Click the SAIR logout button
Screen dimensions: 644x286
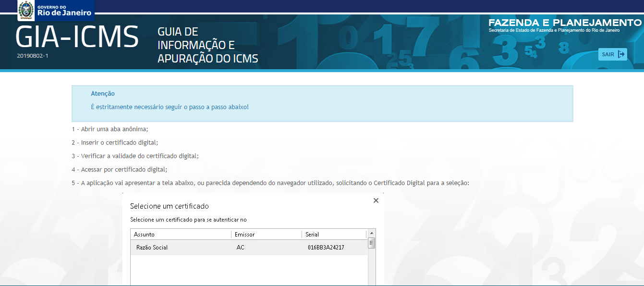click(612, 54)
